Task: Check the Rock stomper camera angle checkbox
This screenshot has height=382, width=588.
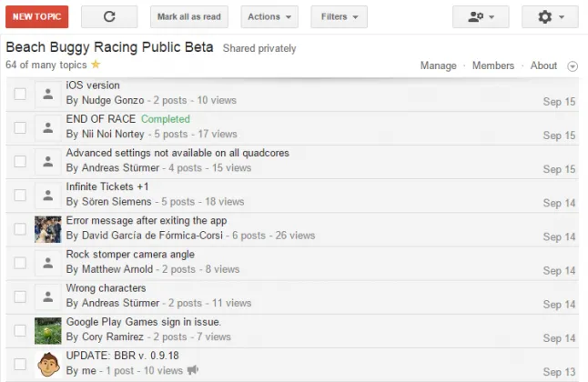Action: (20, 263)
